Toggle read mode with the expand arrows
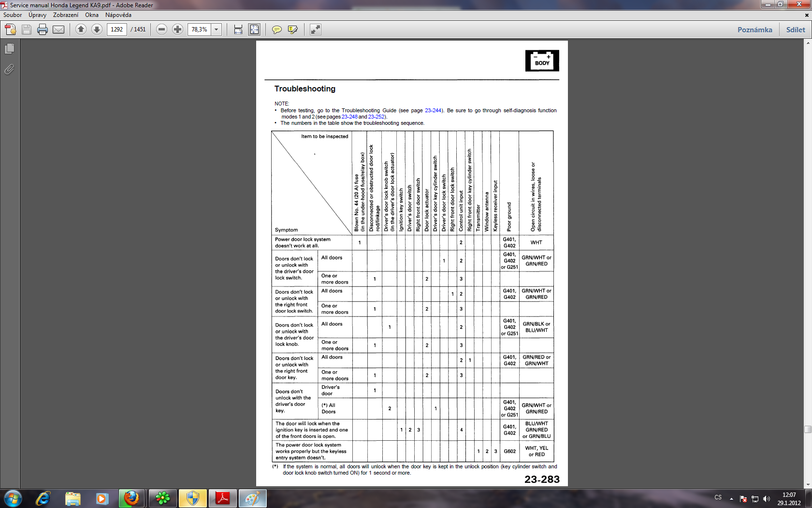The image size is (812, 508). click(315, 30)
